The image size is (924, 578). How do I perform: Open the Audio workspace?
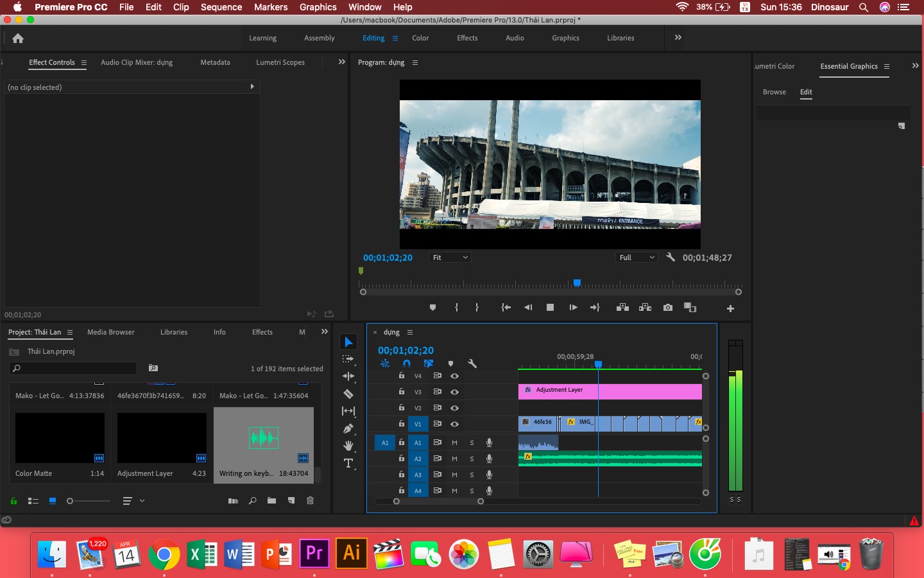pyautogui.click(x=515, y=38)
